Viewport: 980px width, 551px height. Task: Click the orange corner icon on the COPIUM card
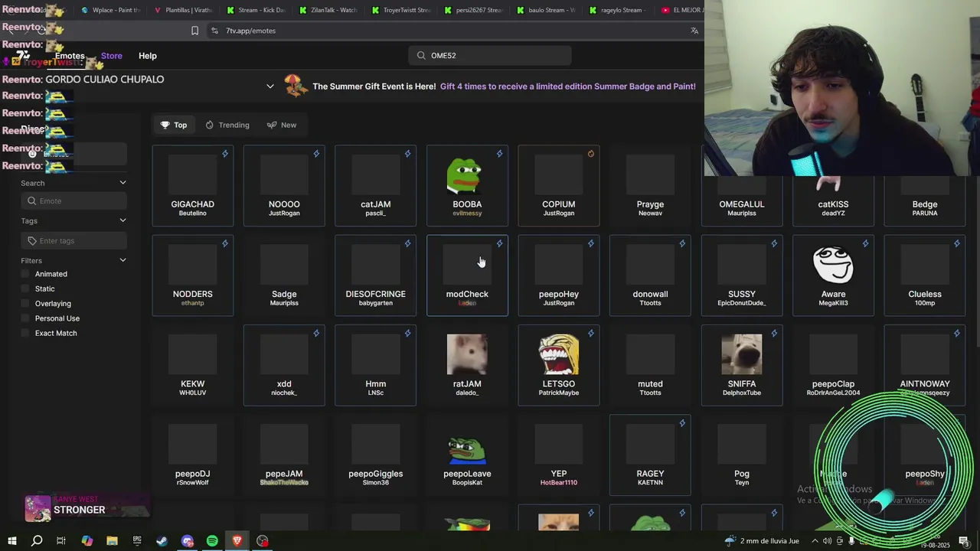[591, 154]
